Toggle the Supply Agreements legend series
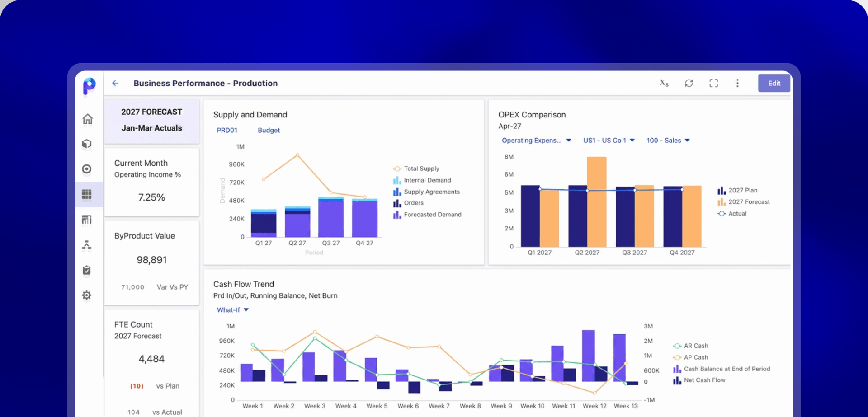This screenshot has height=417, width=868. tap(426, 192)
